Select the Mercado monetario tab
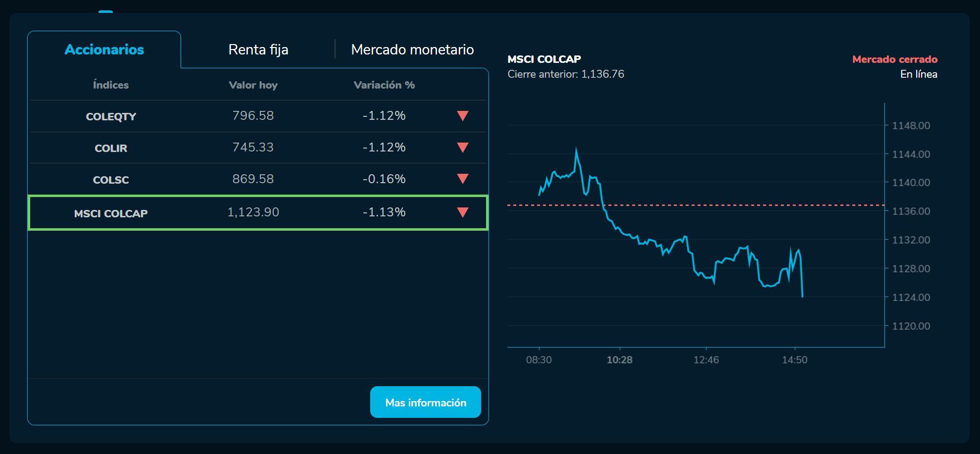 (412, 50)
